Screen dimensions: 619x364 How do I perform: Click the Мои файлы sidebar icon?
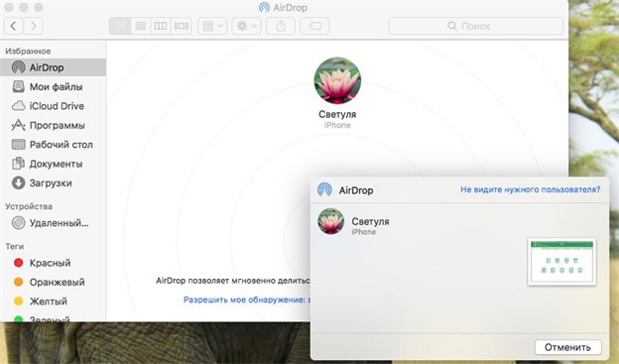pyautogui.click(x=18, y=86)
